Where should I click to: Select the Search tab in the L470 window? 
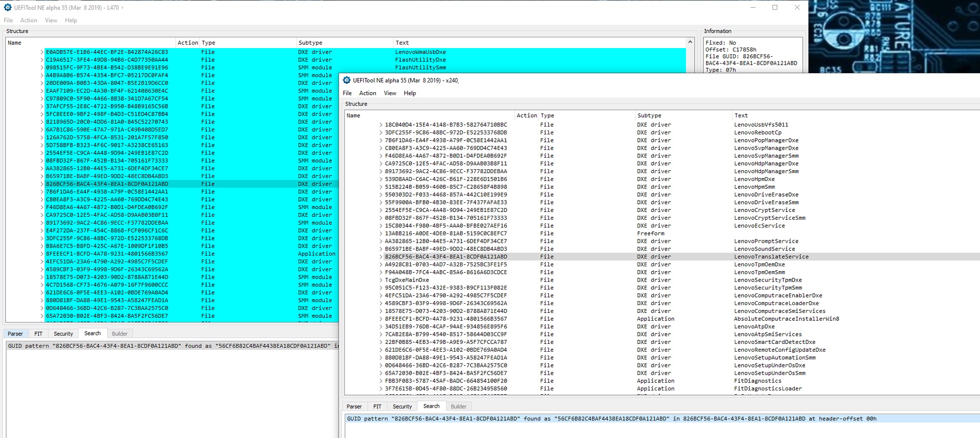pyautogui.click(x=93, y=333)
